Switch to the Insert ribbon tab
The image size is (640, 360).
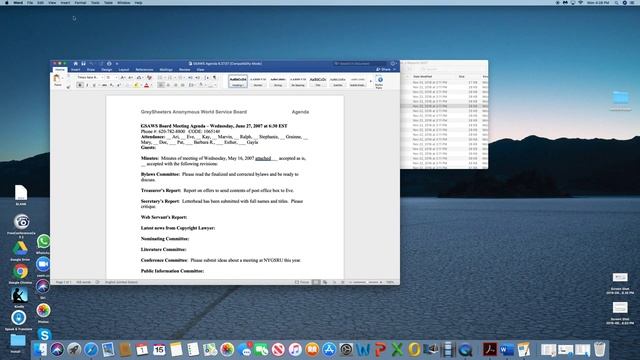76,70
